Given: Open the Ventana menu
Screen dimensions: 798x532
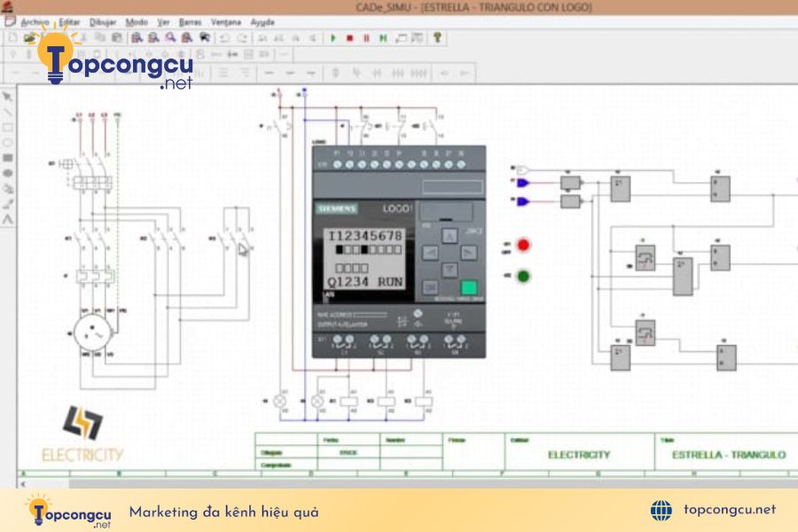Looking at the screenshot, I should coord(226,22).
